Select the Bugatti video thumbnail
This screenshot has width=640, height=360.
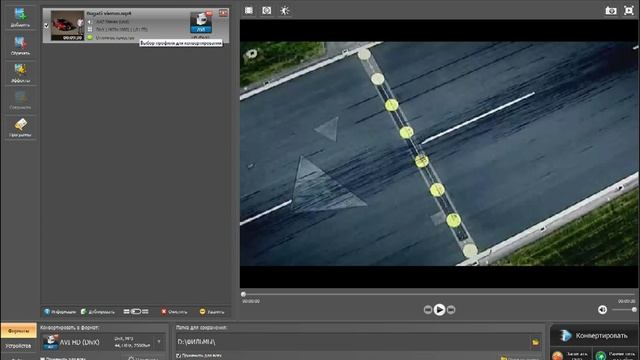tap(67, 26)
